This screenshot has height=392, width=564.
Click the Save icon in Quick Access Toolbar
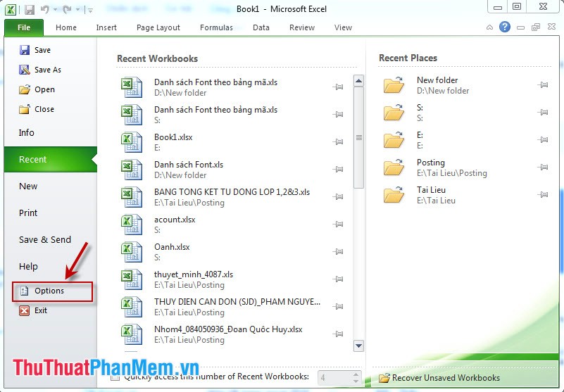click(x=29, y=9)
